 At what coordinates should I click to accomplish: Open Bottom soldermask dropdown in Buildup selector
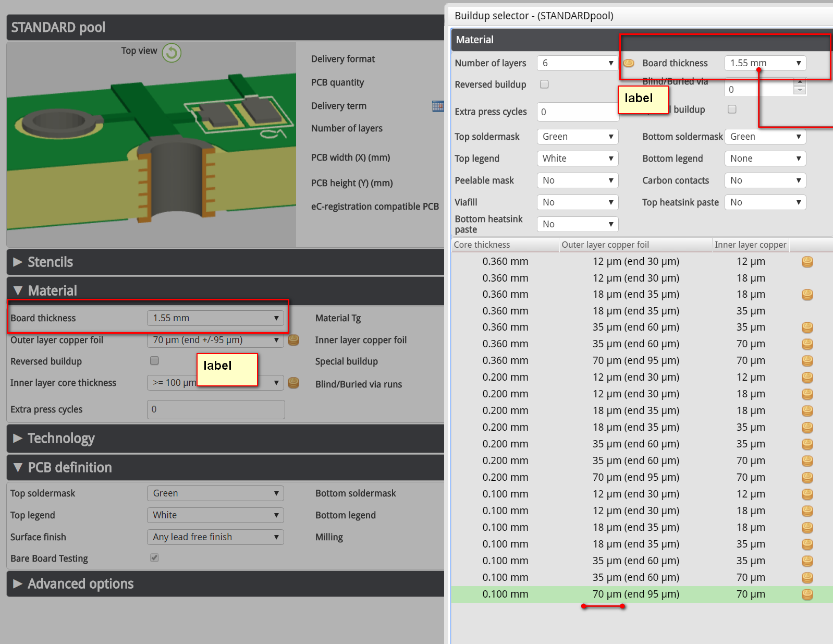click(765, 137)
